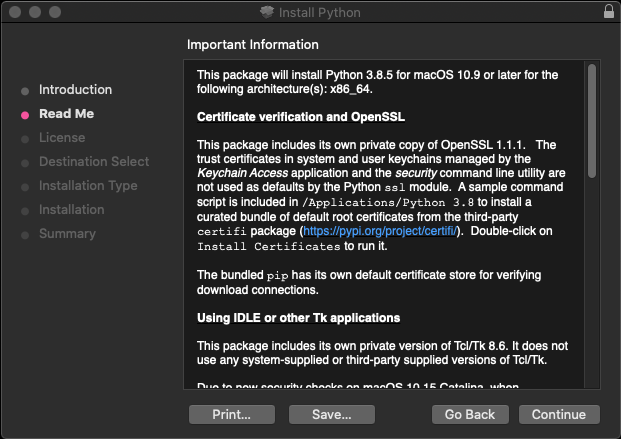This screenshot has height=439, width=621.
Task: Click the package icon beside Install Python title
Action: pos(267,12)
